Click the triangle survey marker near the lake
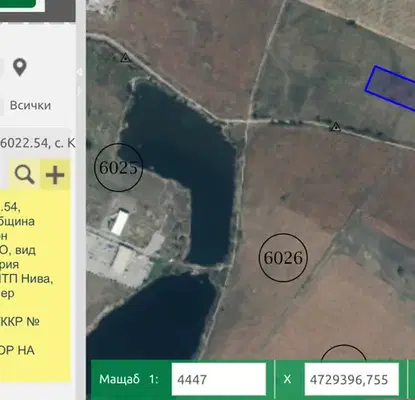415x400 pixels. 125,58
